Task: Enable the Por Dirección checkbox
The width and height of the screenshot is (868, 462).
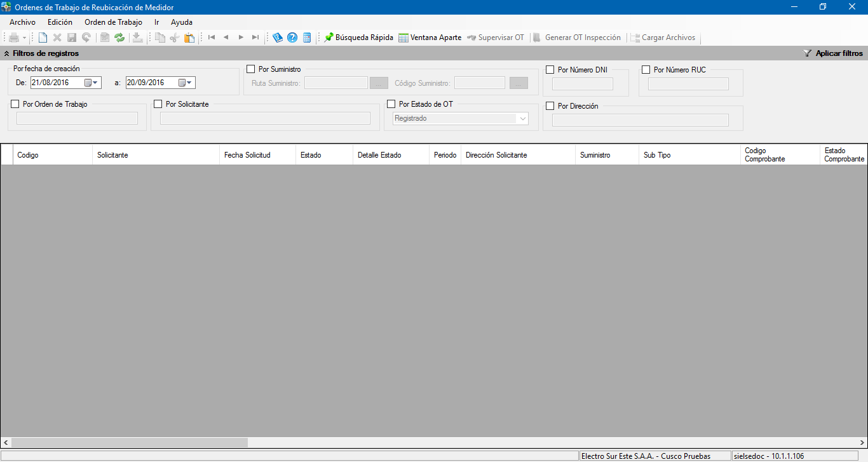Action: (x=550, y=106)
